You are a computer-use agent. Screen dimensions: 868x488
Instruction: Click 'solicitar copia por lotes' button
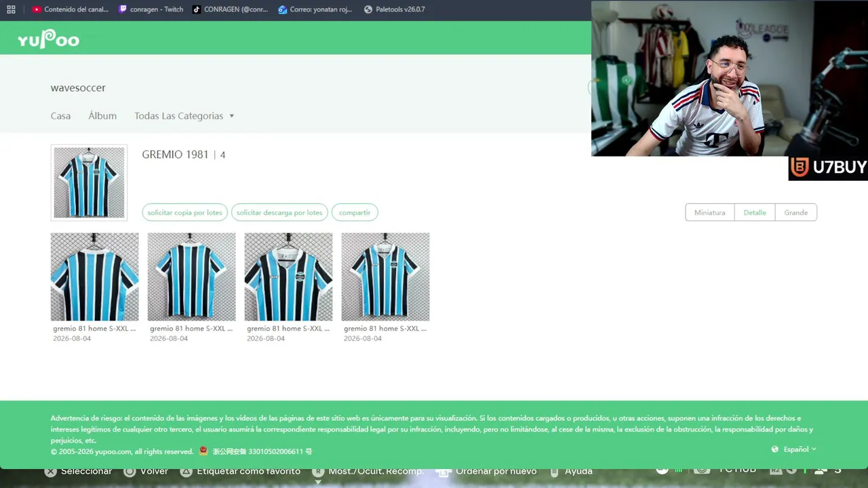click(x=185, y=212)
